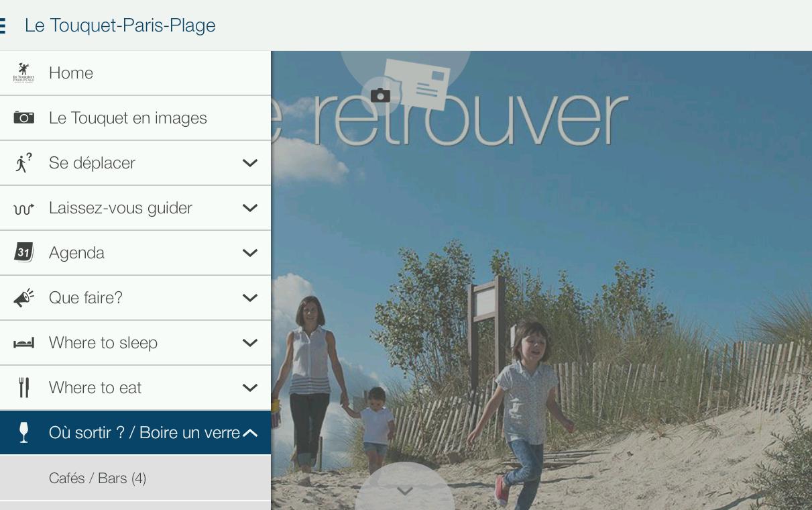Screen dimensions: 812x510
Task: Click the bed icon
Action: pos(23,344)
